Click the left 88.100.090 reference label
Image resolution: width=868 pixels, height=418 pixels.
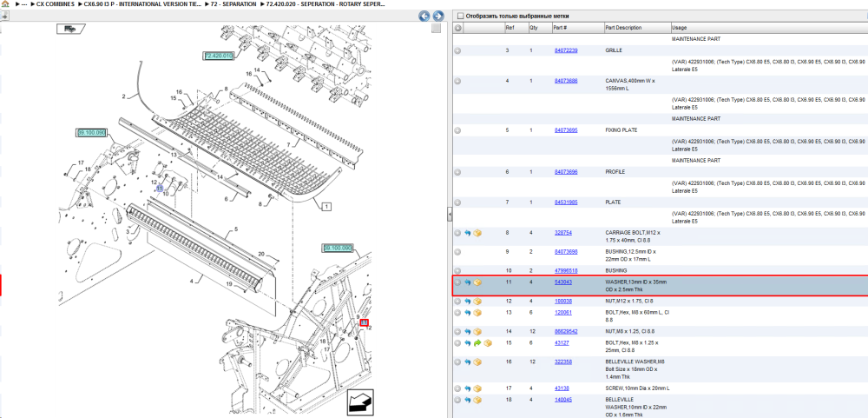pos(91,132)
